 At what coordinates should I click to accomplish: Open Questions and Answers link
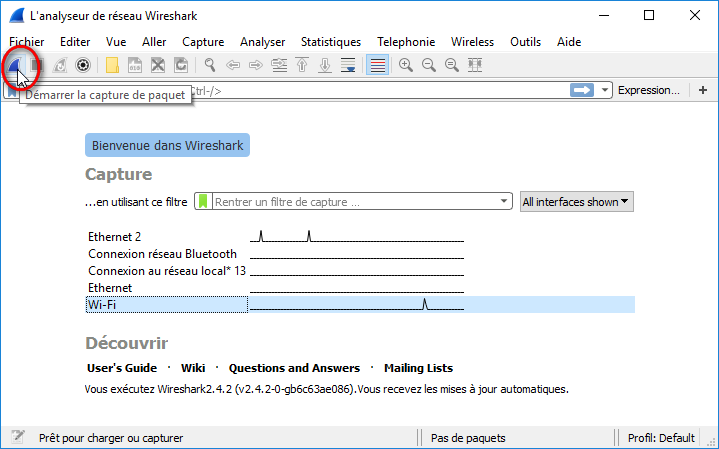294,368
